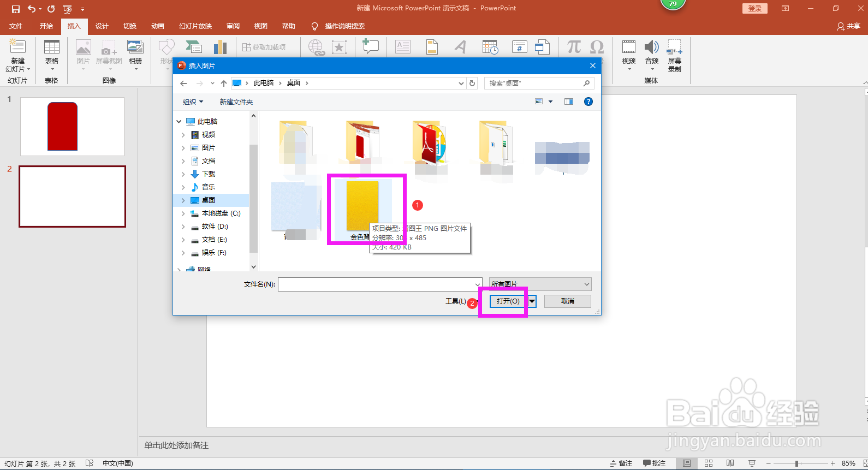868x470 pixels.
Task: Switch to the 切换 ribbon tab
Action: pyautogui.click(x=130, y=26)
